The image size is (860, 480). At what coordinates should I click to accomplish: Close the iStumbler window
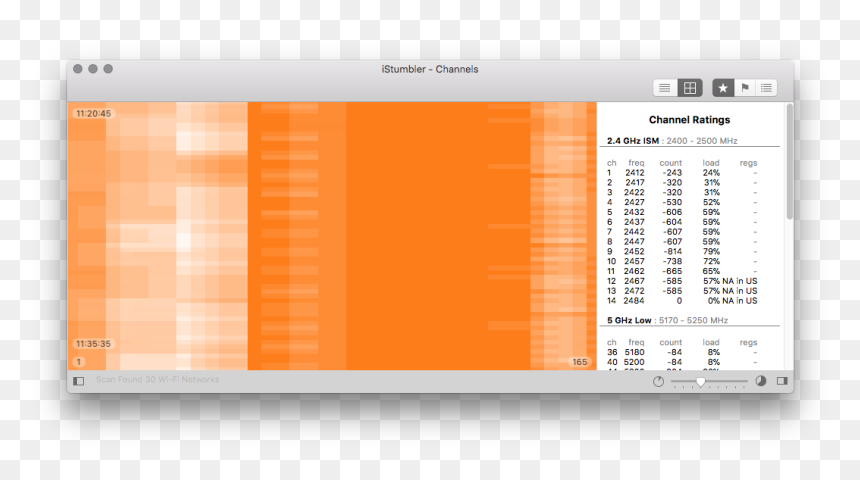[78, 69]
